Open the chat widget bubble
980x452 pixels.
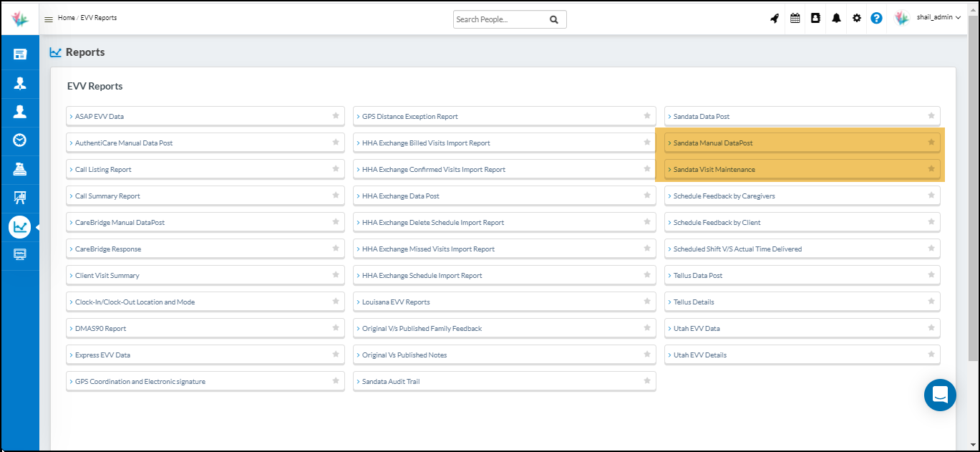(940, 395)
